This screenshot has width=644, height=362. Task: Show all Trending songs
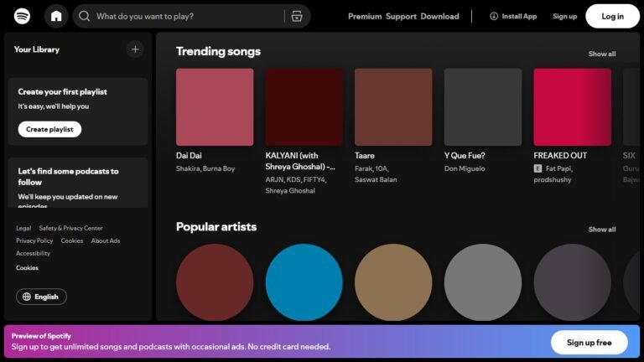pos(602,54)
